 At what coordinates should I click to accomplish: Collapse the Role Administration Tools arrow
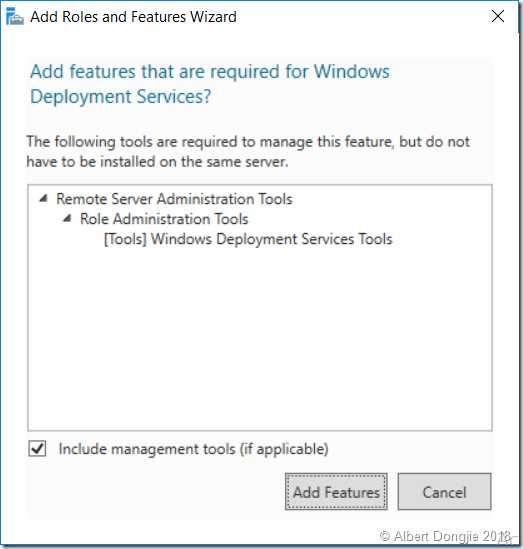(67, 219)
